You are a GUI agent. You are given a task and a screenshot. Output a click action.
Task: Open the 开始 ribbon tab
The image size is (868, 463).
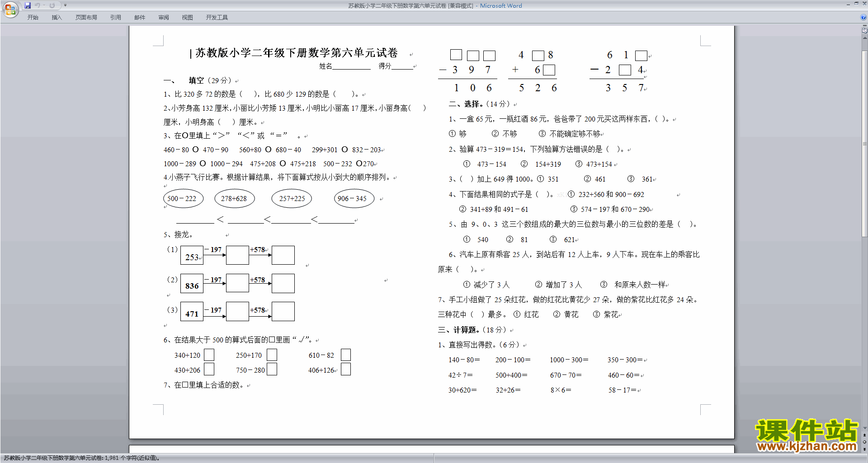click(33, 18)
